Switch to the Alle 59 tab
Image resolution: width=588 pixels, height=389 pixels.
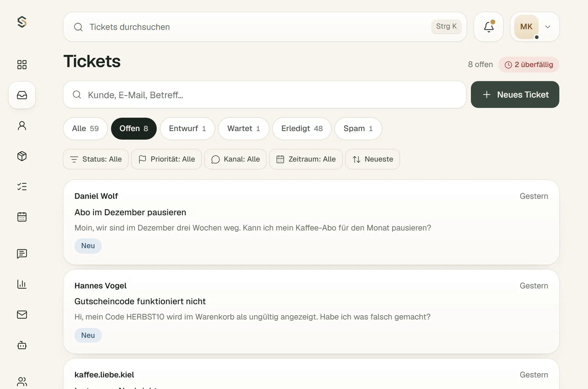[x=85, y=129]
